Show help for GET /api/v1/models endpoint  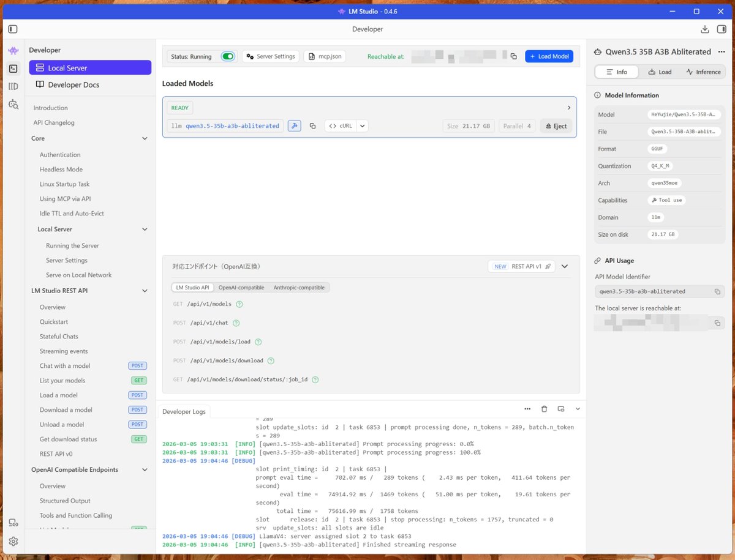(239, 304)
